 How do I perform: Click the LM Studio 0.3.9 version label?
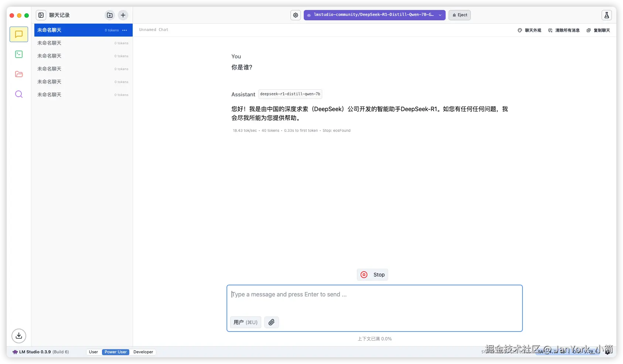(41, 352)
